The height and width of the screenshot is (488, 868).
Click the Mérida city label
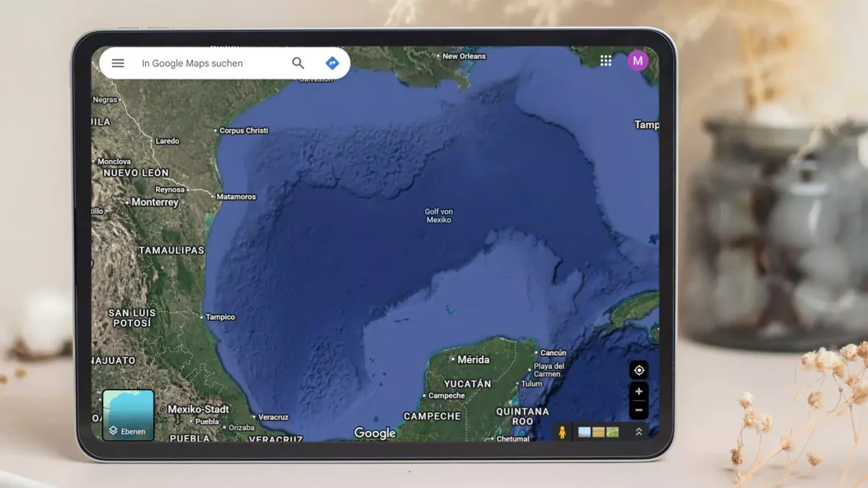pos(473,359)
